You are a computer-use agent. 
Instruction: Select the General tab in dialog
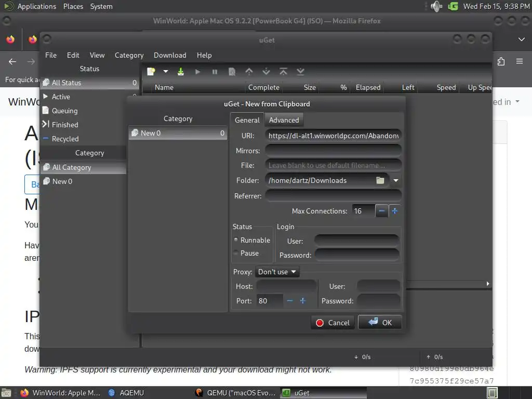click(x=247, y=120)
